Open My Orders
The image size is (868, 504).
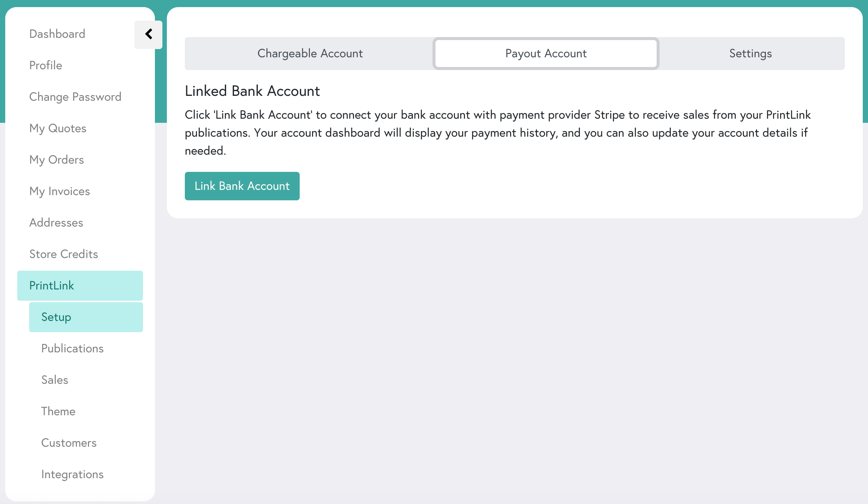click(x=56, y=160)
